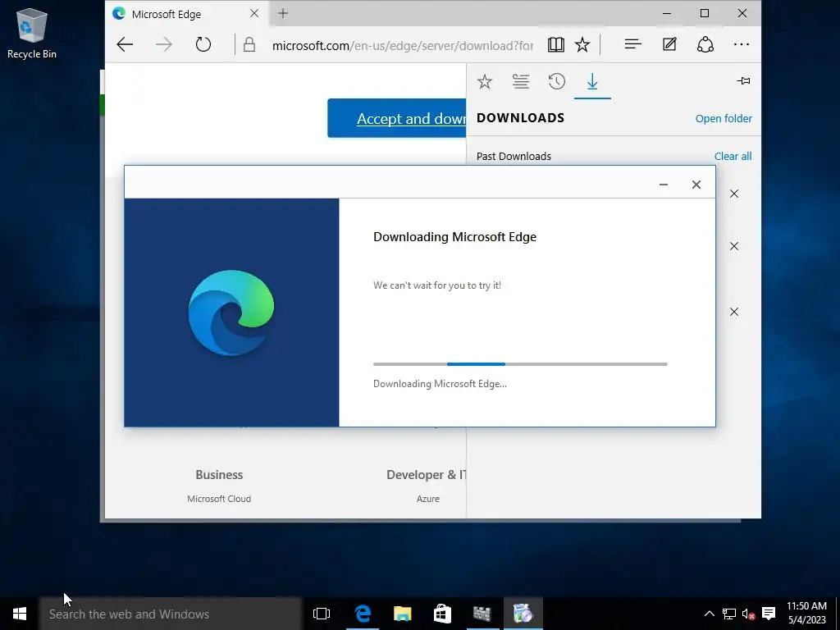Open the Windows Start menu
The height and width of the screenshot is (630, 840).
click(x=20, y=614)
